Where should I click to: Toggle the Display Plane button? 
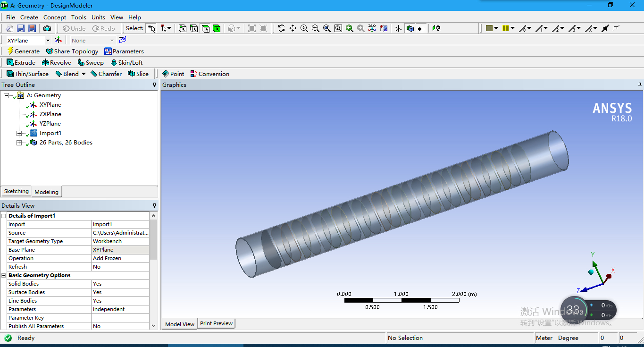point(399,28)
